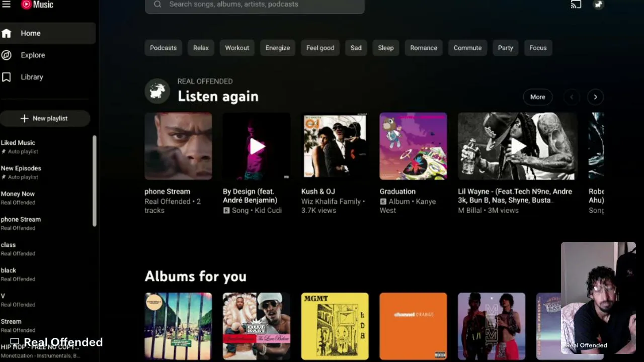Select the Feel good mood chip
This screenshot has width=644, height=362.
pos(320,48)
